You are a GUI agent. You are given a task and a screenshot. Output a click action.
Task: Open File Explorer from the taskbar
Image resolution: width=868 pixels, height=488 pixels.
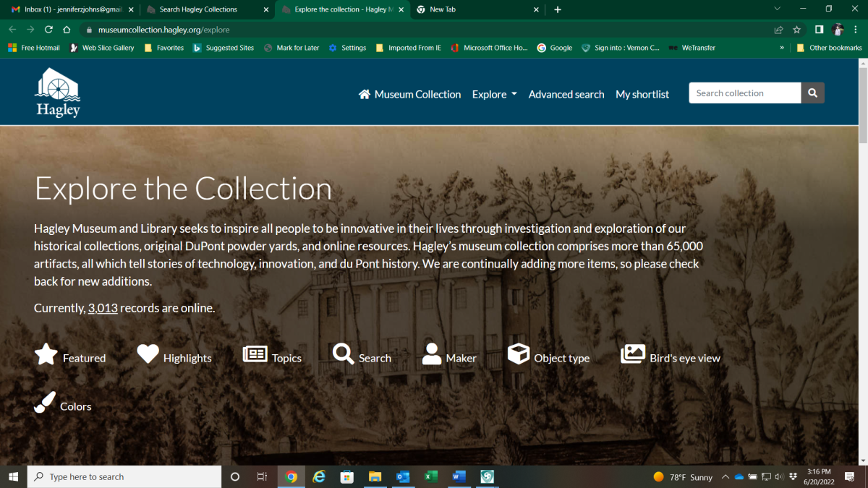tap(375, 476)
